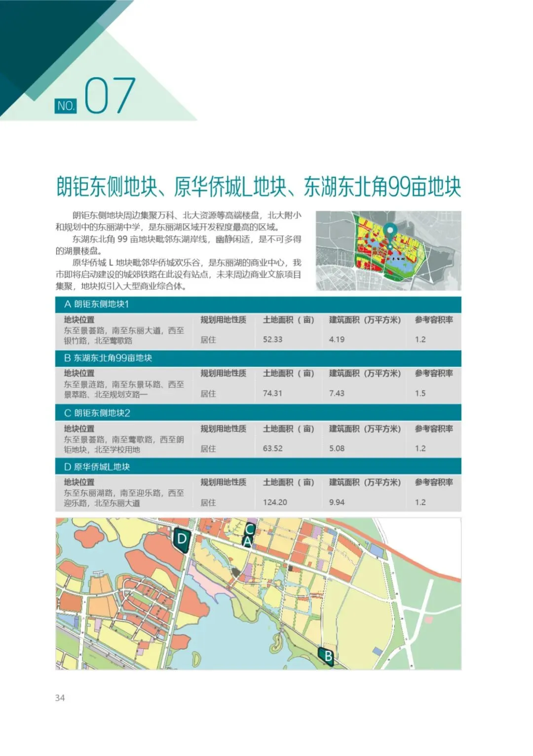This screenshot has width=533, height=756.
Task: Click 1.2 plot ratio in plot A row
Action: [x=420, y=340]
